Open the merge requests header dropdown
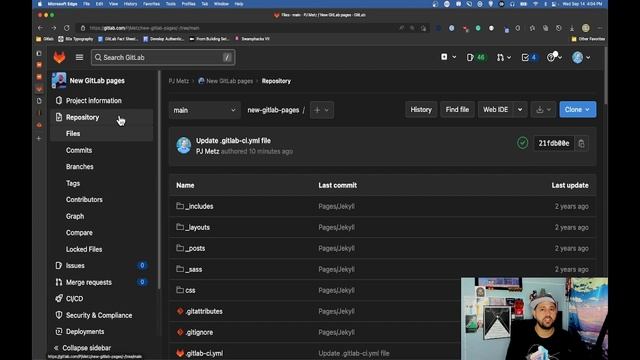 point(504,58)
